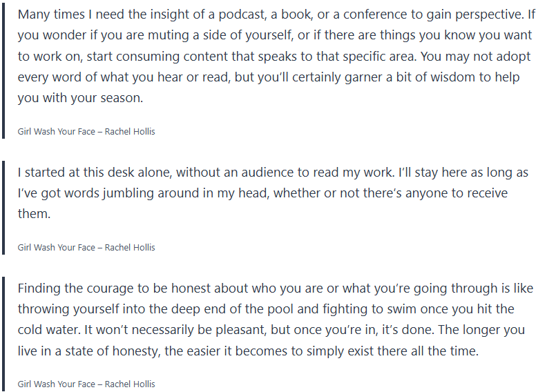Click the word "jumbling" in the second quote
Viewport: 556px width, 392px height.
(138, 193)
